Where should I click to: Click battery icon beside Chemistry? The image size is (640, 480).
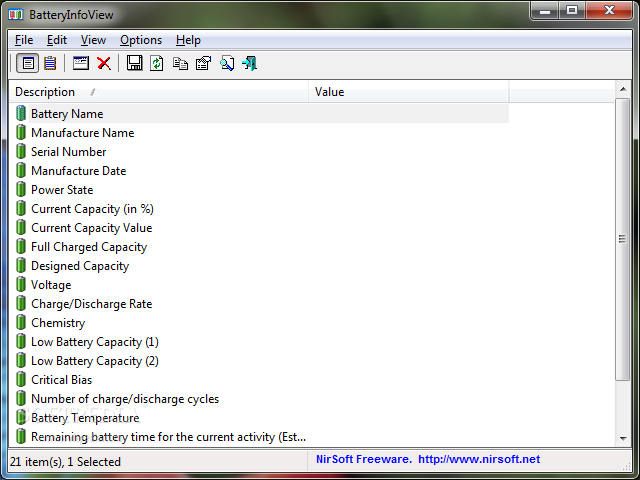21,322
